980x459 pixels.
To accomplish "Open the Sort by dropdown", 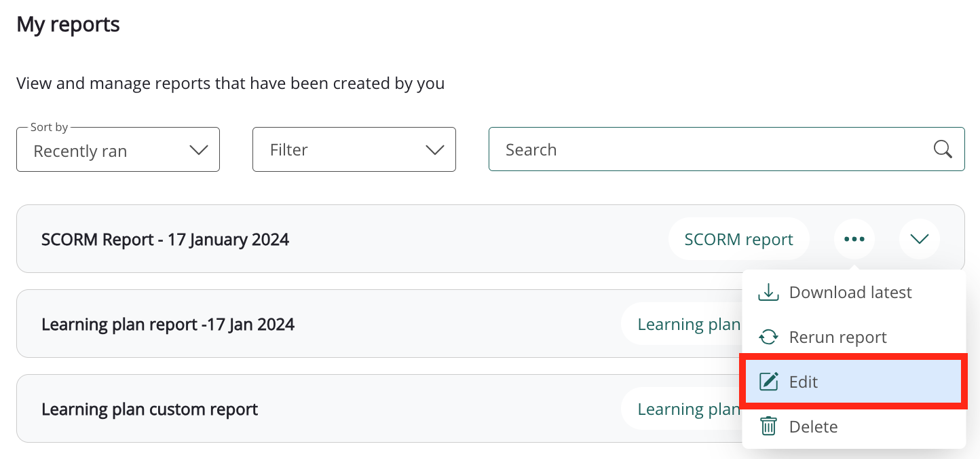I will (x=118, y=150).
